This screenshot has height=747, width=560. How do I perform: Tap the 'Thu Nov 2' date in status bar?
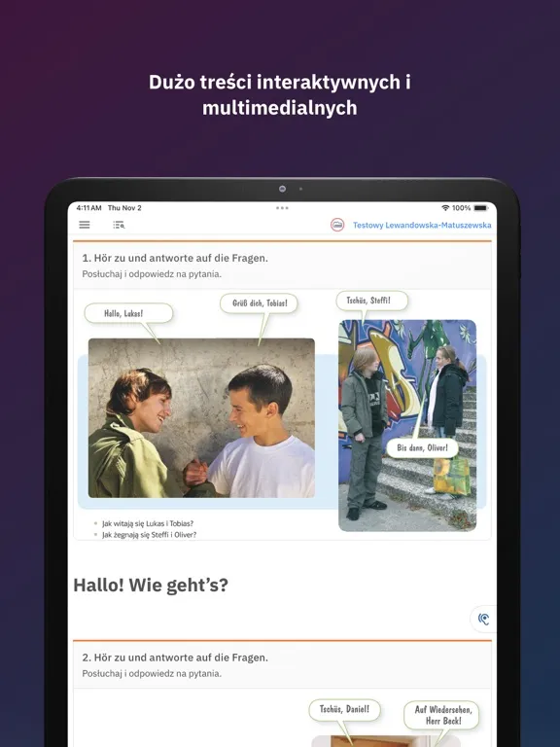coord(124,208)
